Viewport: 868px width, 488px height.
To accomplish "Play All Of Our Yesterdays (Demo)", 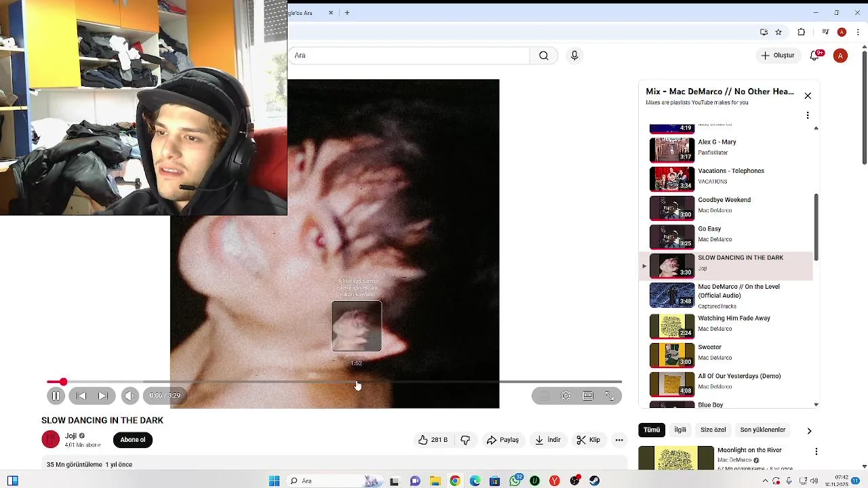I will pos(726,384).
